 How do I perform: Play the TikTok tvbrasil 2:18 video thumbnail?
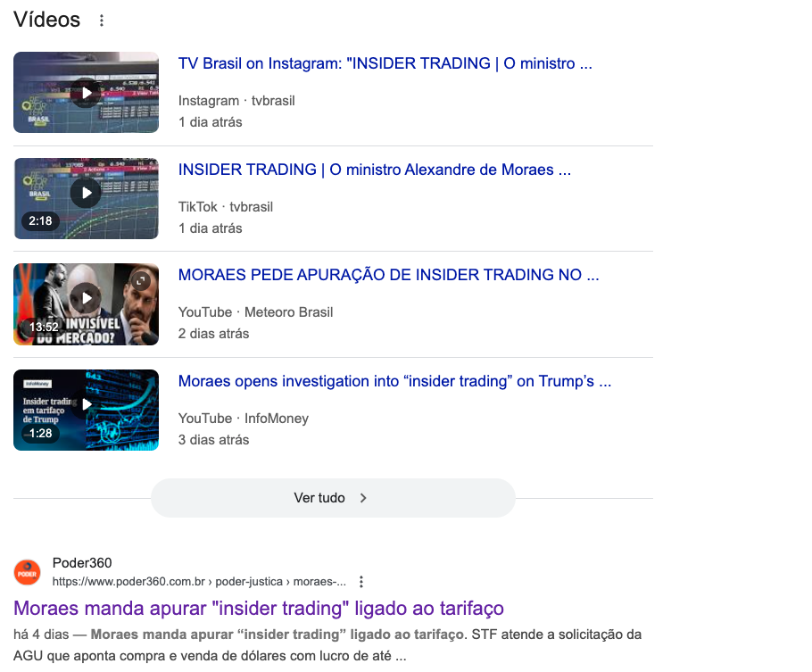pyautogui.click(x=86, y=198)
